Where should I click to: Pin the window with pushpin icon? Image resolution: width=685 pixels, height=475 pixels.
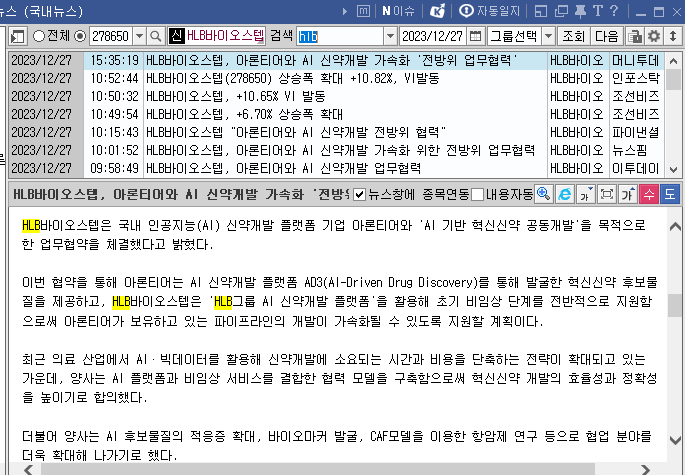click(580, 11)
